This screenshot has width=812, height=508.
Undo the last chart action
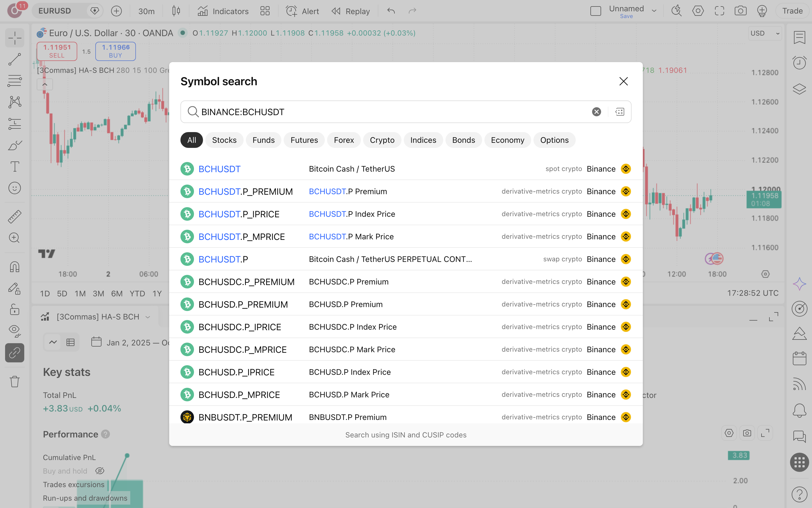click(x=391, y=11)
